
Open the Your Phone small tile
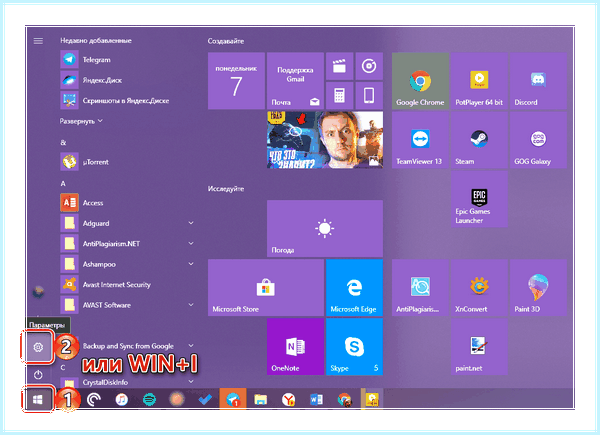pyautogui.click(x=369, y=96)
